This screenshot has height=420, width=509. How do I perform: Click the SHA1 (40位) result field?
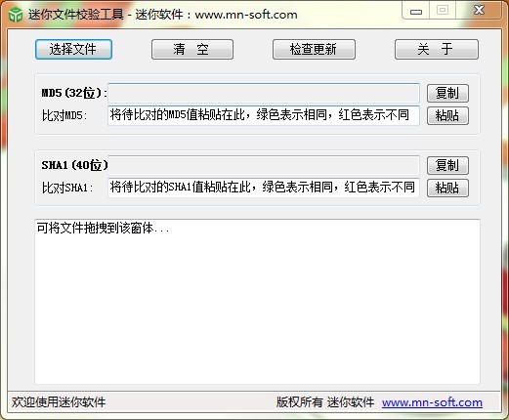[264, 165]
